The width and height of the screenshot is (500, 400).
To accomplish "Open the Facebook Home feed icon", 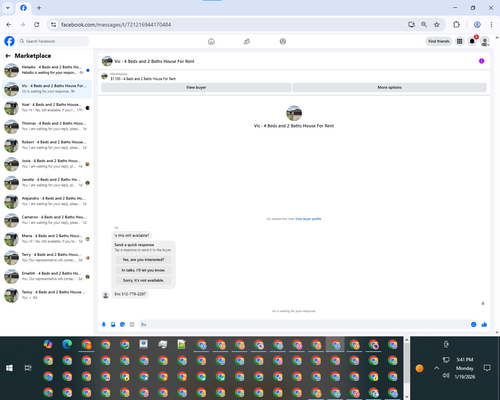I will point(211,41).
